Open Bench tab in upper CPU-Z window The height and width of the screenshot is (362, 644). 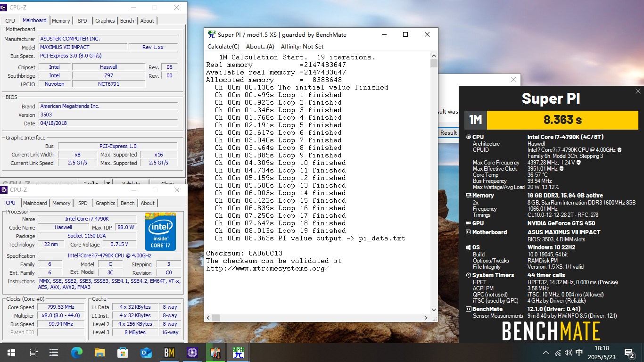[x=127, y=21]
